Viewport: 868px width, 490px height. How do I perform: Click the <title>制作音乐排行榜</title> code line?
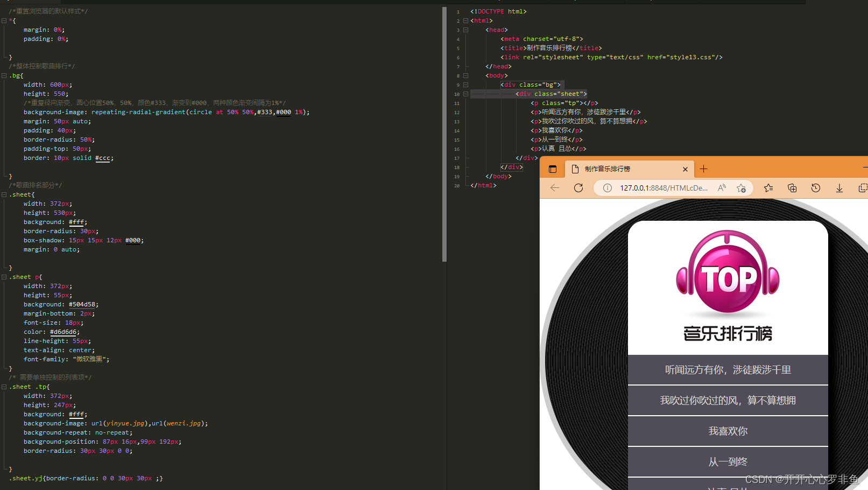coord(552,48)
